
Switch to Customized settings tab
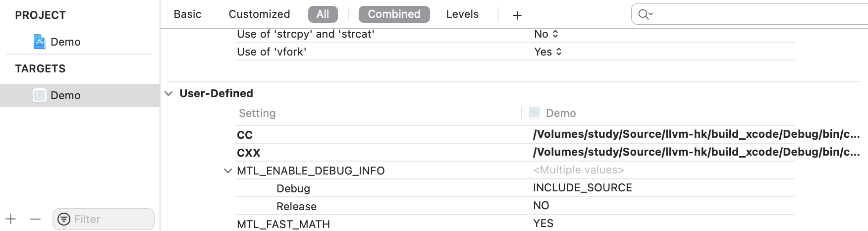(259, 14)
